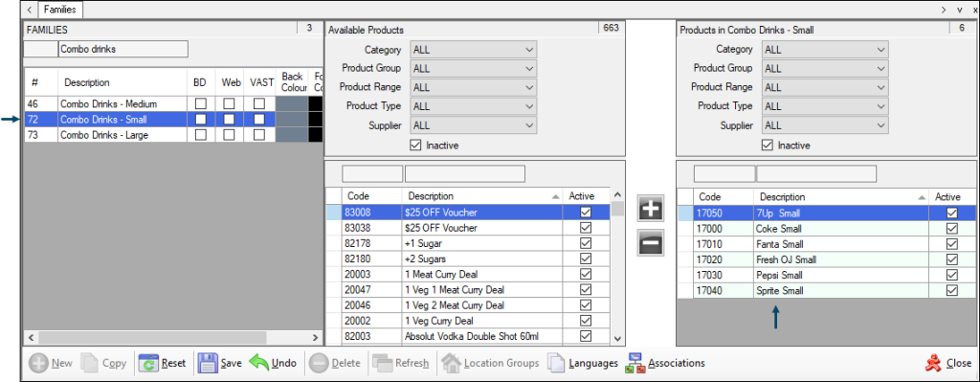Click the Reset toolbar button

pos(163,363)
